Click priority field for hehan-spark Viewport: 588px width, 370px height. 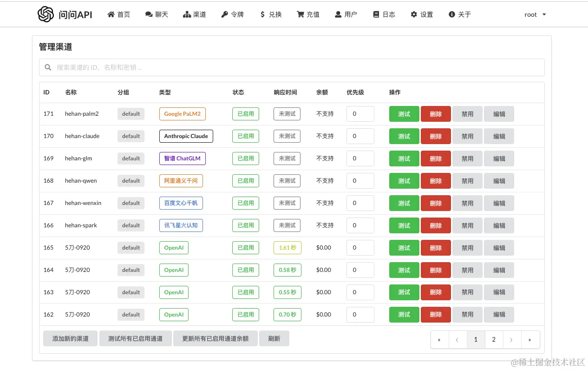(360, 225)
